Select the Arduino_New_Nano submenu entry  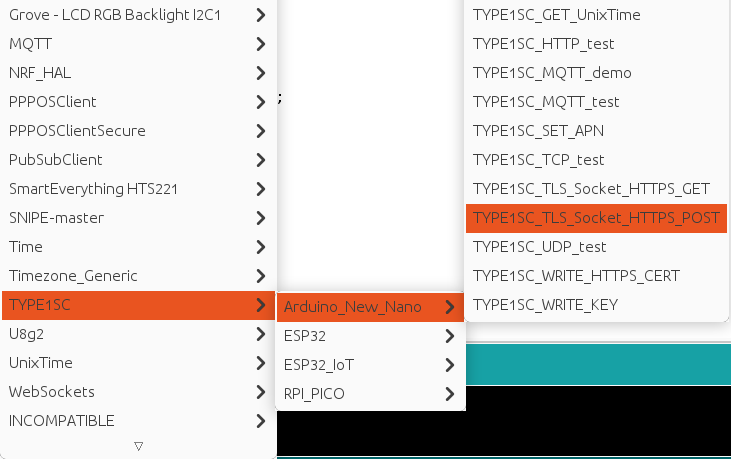click(370, 307)
